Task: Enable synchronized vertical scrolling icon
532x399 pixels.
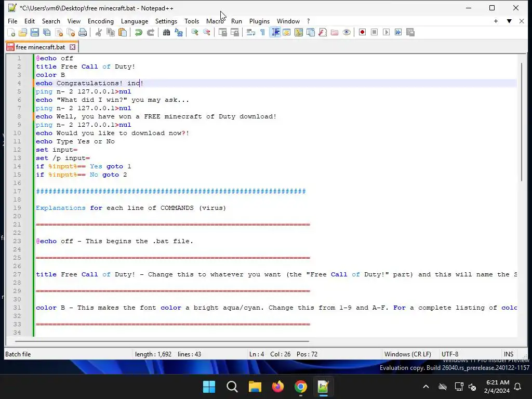Action: click(222, 32)
